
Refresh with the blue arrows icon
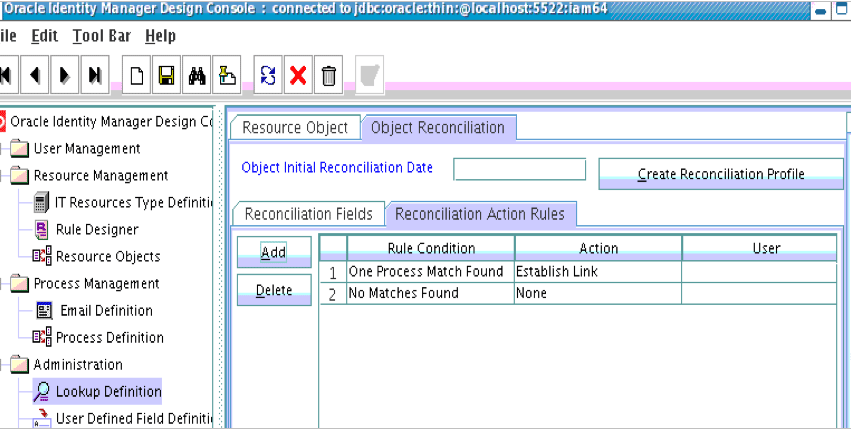268,75
